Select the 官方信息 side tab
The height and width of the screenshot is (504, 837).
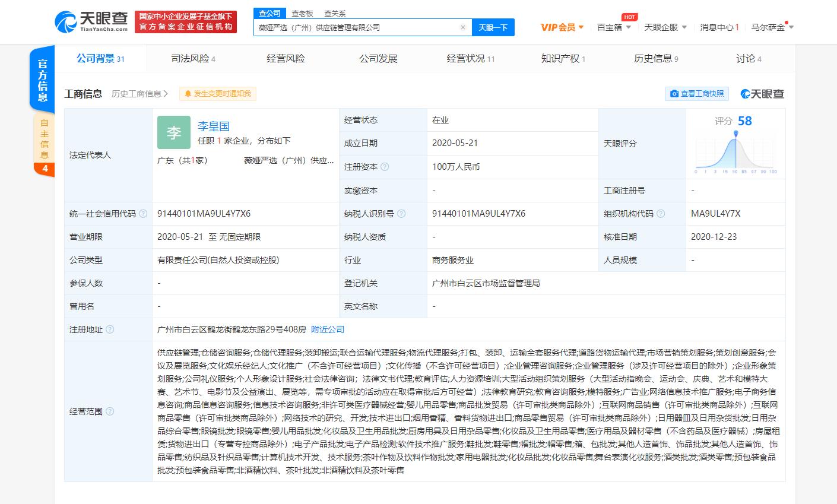[x=43, y=80]
